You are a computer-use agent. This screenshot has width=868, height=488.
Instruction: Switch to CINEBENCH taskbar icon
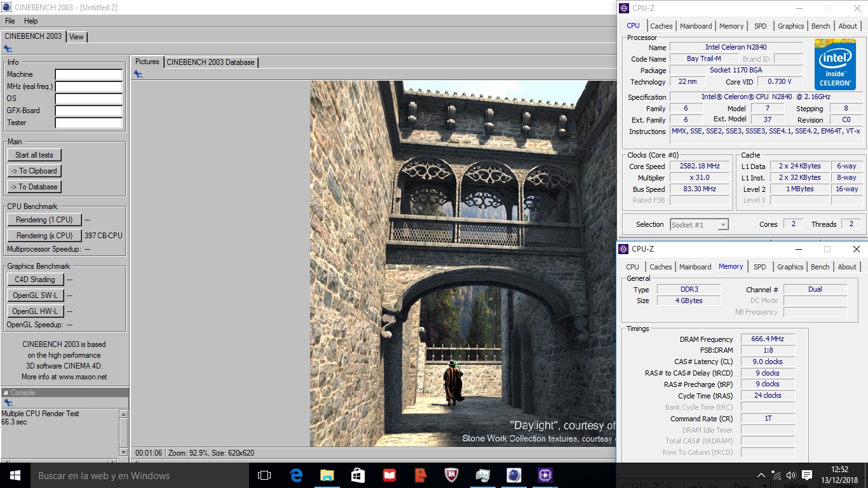pos(514,475)
